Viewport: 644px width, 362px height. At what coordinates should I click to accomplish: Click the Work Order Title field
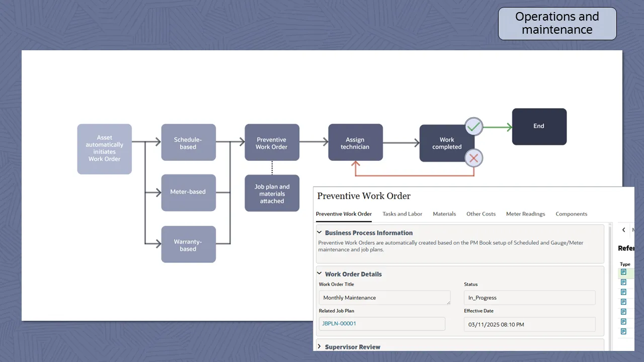(384, 298)
